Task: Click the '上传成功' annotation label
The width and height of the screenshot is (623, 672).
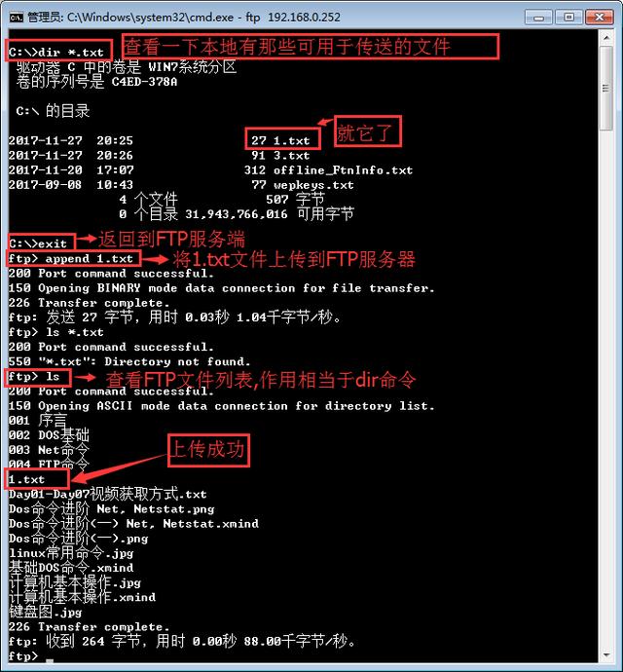Action: [208, 450]
